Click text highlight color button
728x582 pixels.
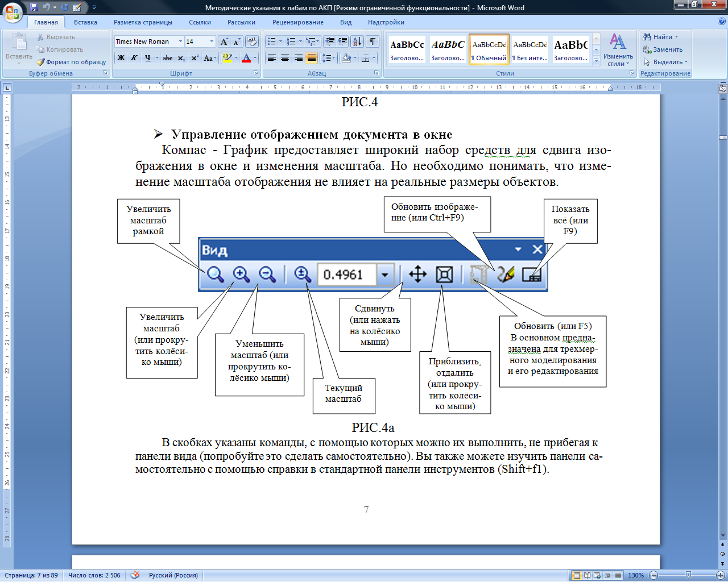click(x=227, y=58)
